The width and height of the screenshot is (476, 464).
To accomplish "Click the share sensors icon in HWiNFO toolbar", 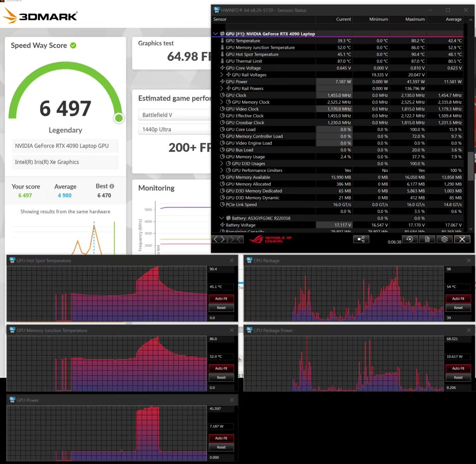I will pyautogui.click(x=361, y=239).
